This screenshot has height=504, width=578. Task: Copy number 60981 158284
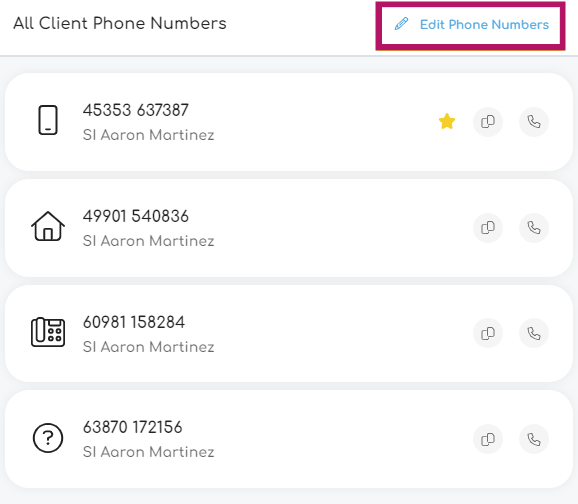pyautogui.click(x=488, y=333)
